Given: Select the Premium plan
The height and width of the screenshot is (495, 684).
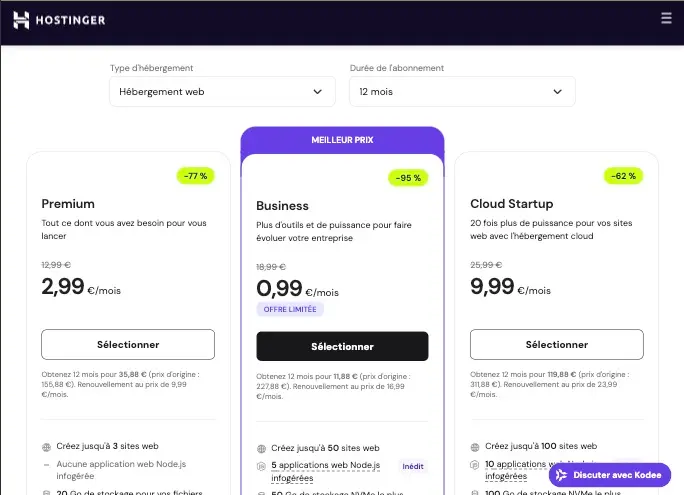Looking at the screenshot, I should tap(128, 345).
